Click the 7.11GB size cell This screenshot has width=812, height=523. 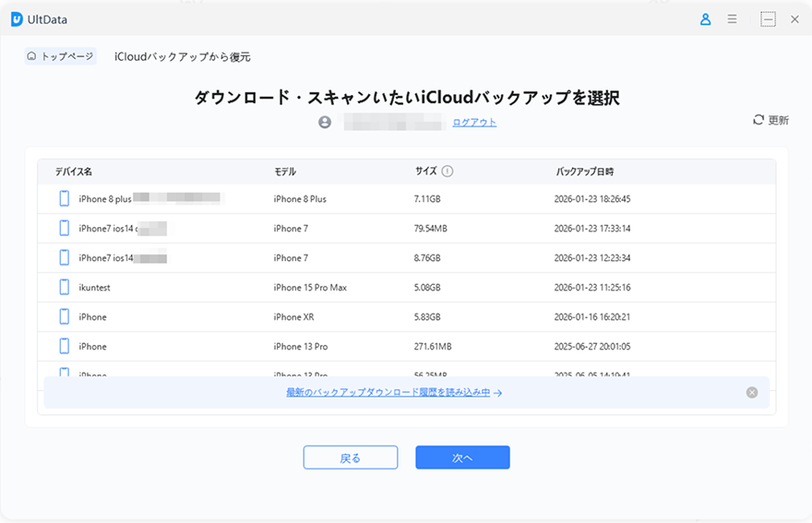pos(427,199)
